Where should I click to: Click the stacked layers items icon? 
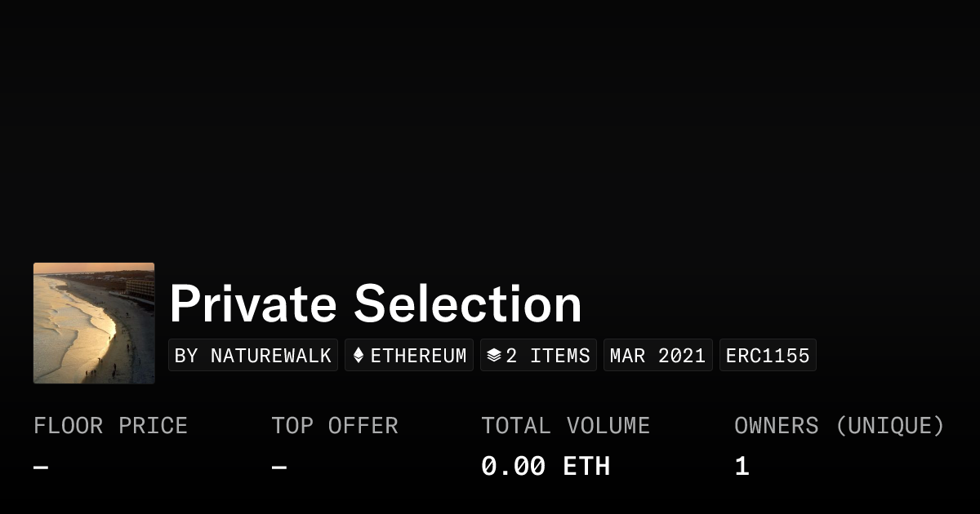coord(493,356)
